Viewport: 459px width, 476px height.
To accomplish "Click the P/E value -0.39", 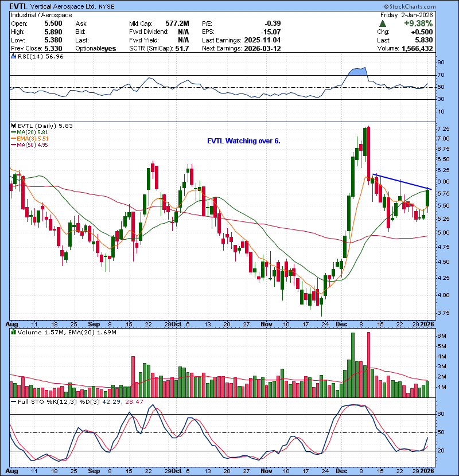I will click(273, 24).
